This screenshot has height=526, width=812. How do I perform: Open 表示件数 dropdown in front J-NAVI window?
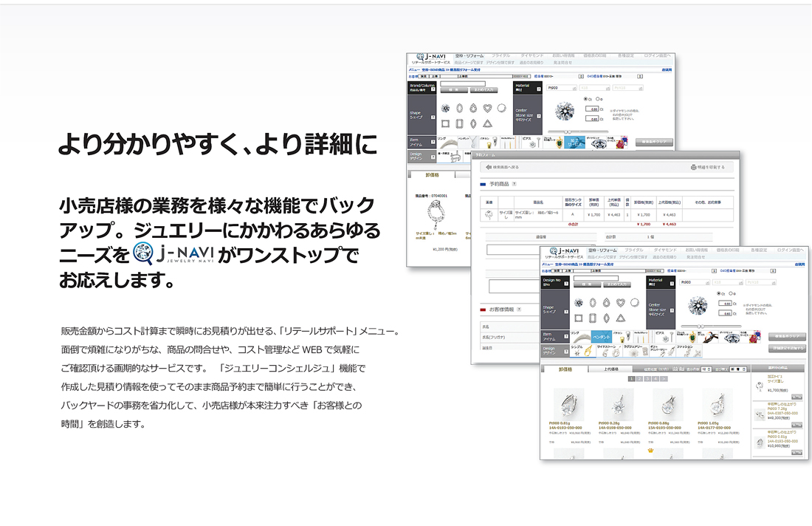[706, 369]
